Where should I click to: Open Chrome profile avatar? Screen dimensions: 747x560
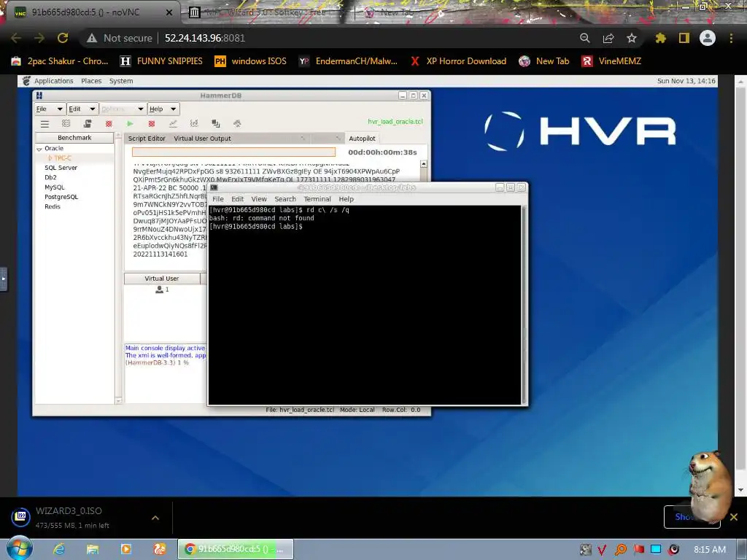pyautogui.click(x=708, y=38)
